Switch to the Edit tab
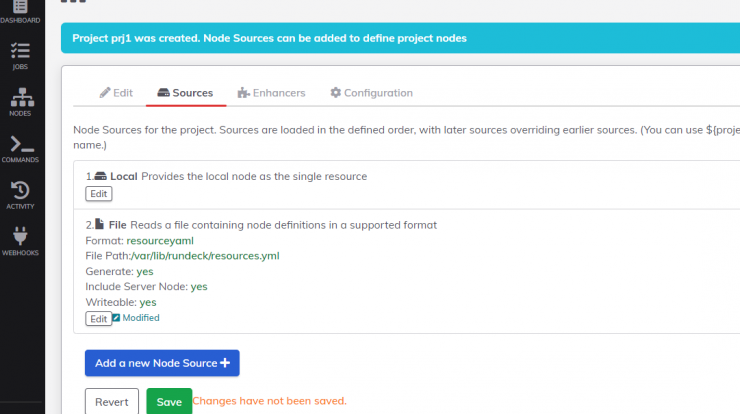 click(x=116, y=93)
